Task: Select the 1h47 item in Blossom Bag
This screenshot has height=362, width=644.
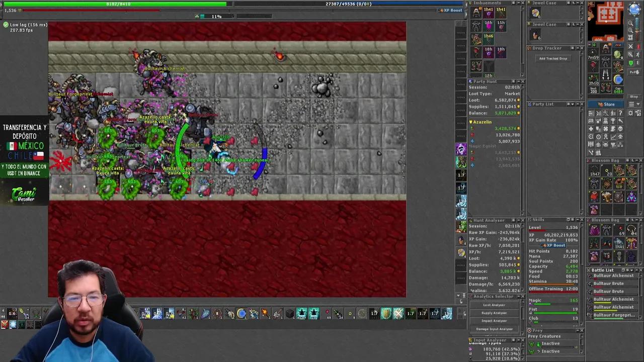Action: tap(594, 171)
